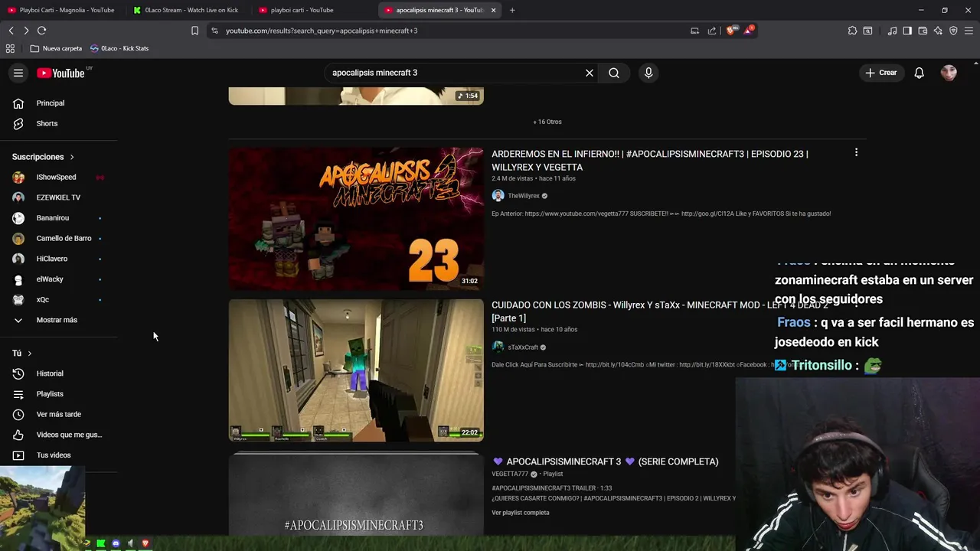Open the browser main menu
This screenshot has width=980, height=551.
969,31
